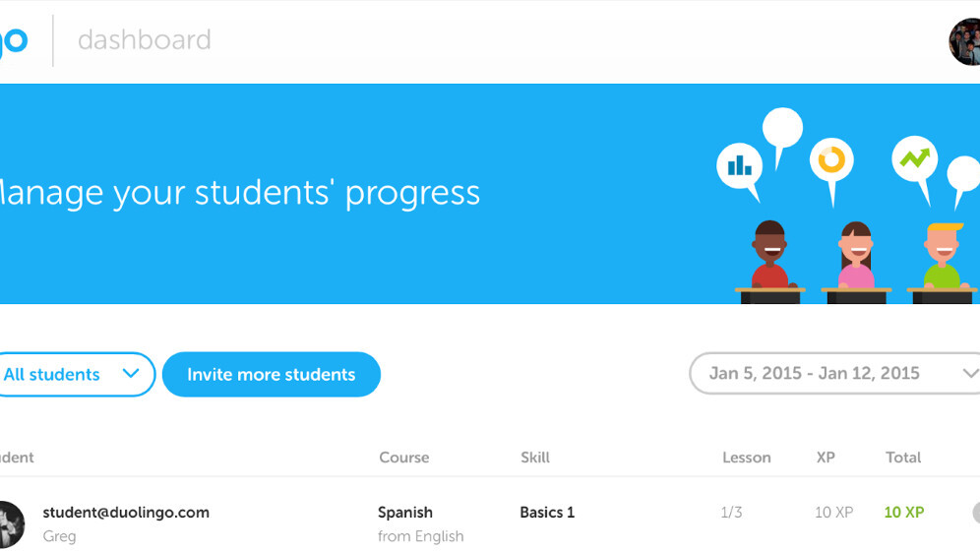980x551 pixels.
Task: Click the Duolingo logo in header
Action: pyautogui.click(x=13, y=40)
